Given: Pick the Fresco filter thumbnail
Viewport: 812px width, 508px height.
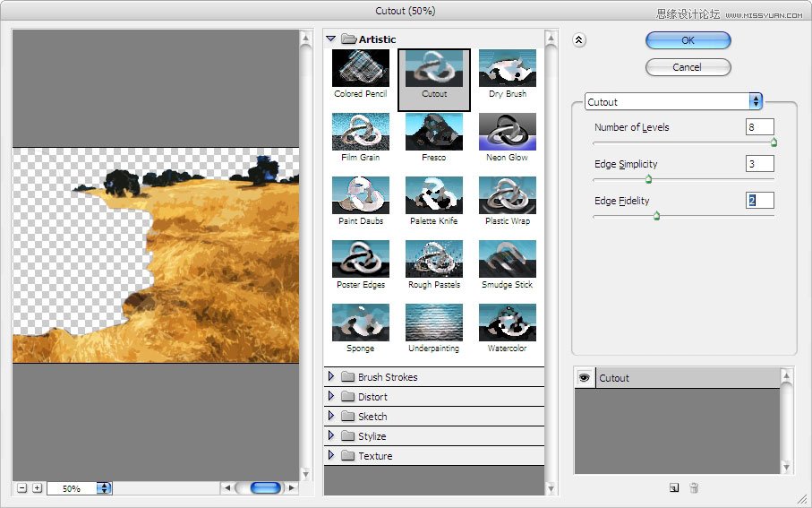Looking at the screenshot, I should pyautogui.click(x=434, y=132).
